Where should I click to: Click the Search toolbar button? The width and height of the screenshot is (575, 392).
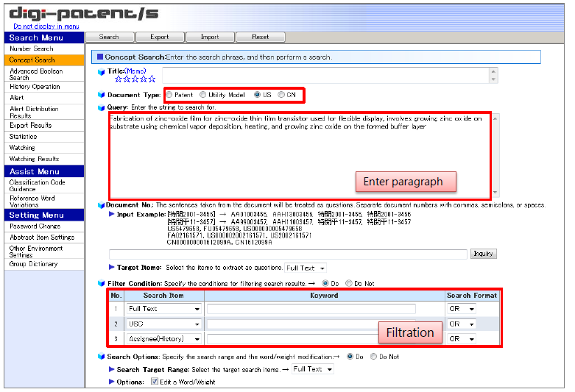pos(110,37)
